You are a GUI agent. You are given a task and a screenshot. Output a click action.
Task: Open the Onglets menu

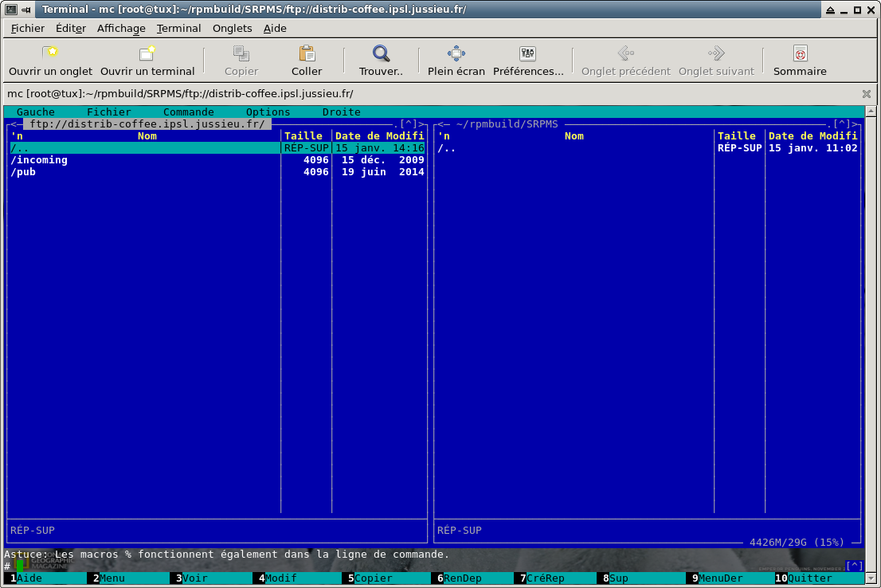coord(232,28)
